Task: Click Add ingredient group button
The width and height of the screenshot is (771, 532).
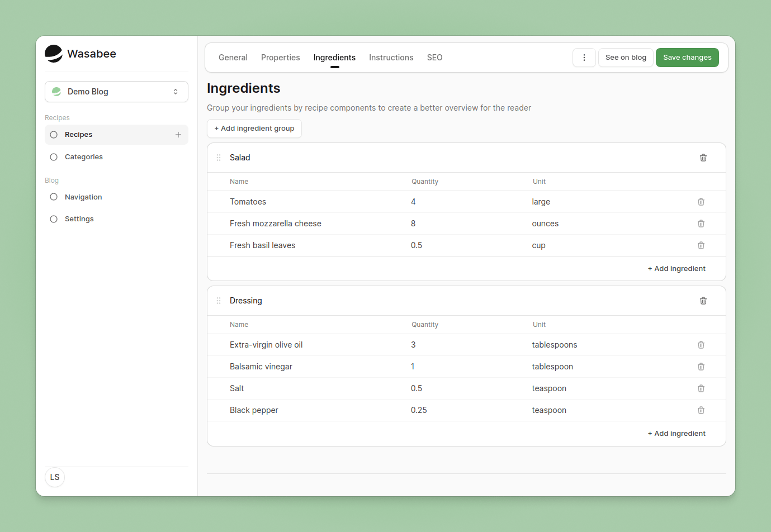Action: pos(254,129)
